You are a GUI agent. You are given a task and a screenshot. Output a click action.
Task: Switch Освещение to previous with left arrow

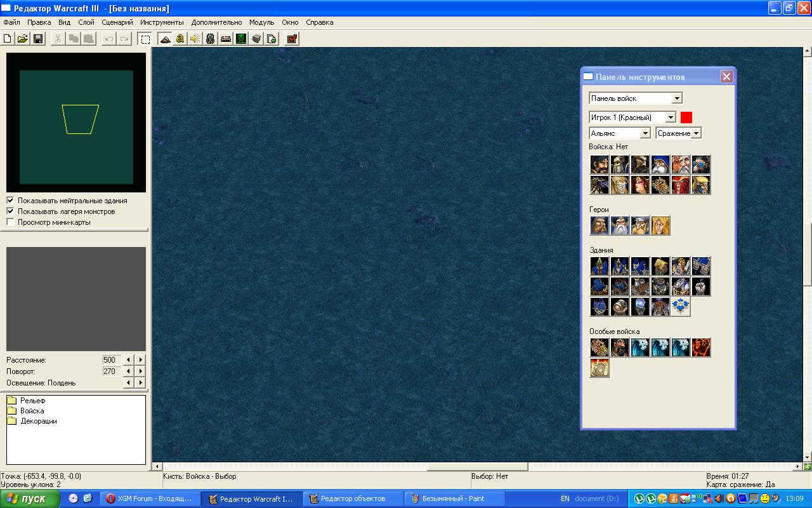(129, 383)
